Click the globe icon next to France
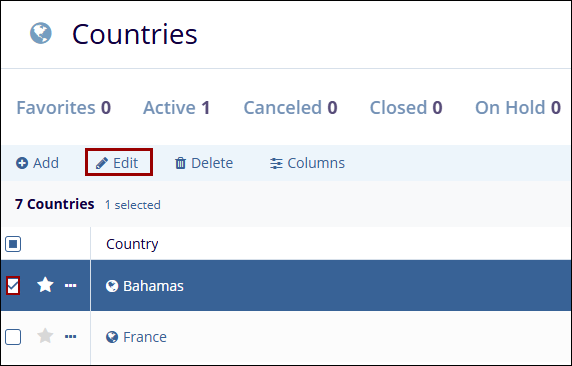Screen dimensions: 572x366 pos(112,337)
